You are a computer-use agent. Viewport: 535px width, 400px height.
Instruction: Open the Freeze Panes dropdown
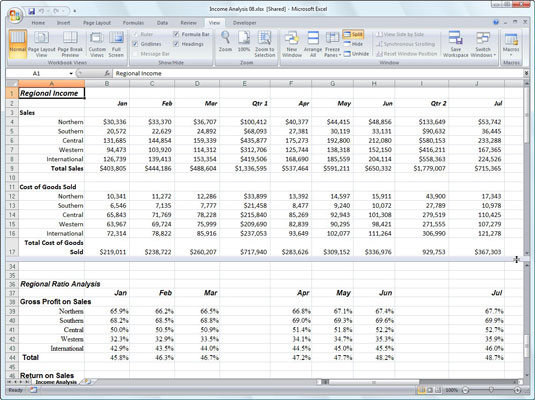[x=332, y=44]
